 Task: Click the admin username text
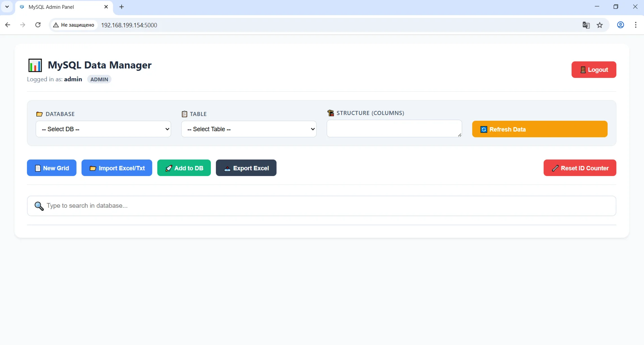pyautogui.click(x=73, y=79)
